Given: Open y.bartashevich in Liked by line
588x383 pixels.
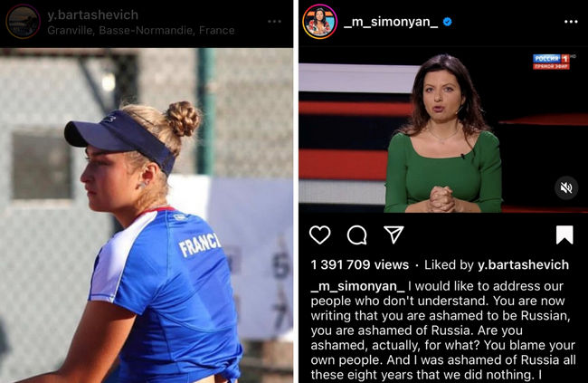Looking at the screenshot, I should click(523, 264).
